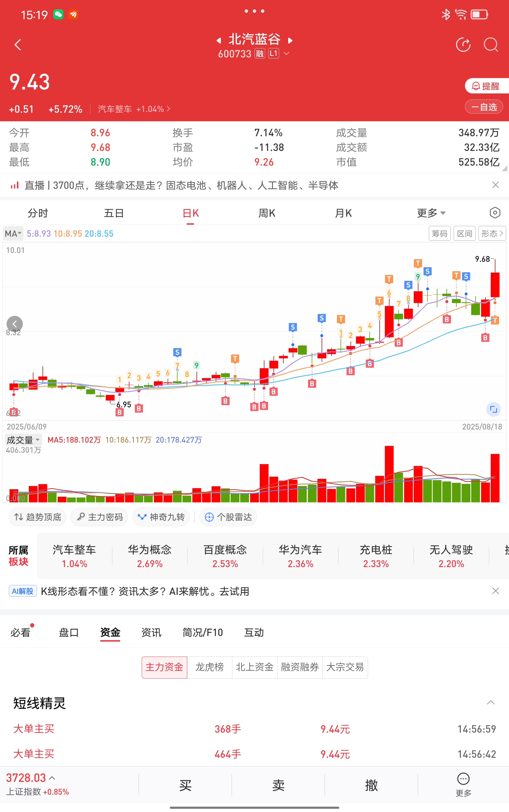The height and width of the screenshot is (812, 509).
Task: Tap the 卖 sell button
Action: tap(278, 785)
